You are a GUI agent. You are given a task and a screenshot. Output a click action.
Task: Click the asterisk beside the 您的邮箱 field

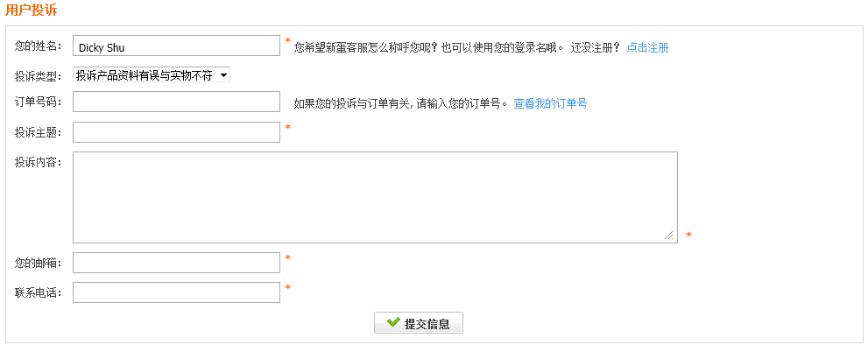(x=287, y=257)
